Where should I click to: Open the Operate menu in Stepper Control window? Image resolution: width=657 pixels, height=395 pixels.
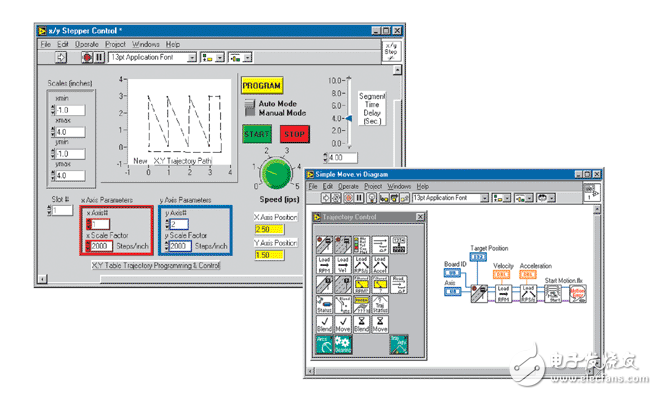pyautogui.click(x=87, y=44)
